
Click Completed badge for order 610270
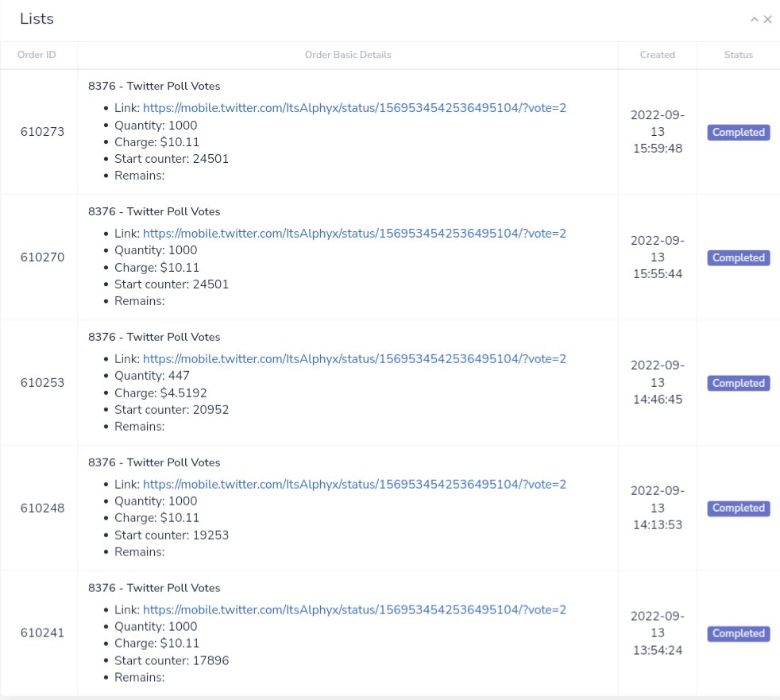click(x=738, y=257)
